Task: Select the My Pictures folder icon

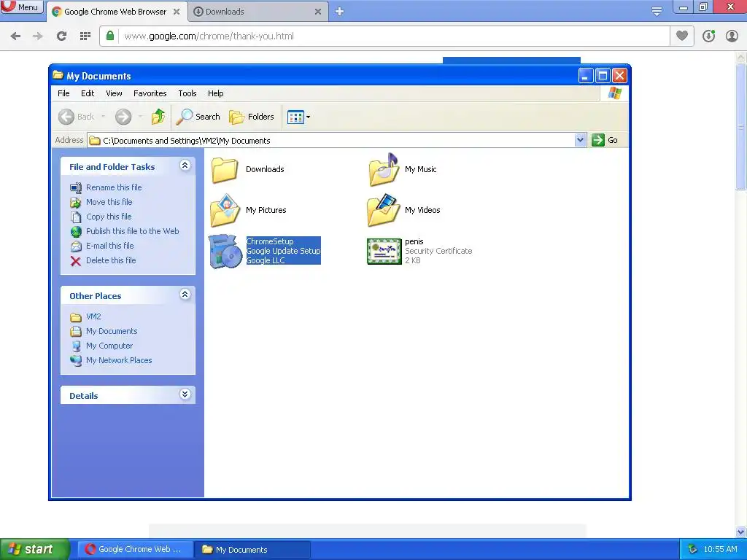Action: point(225,210)
